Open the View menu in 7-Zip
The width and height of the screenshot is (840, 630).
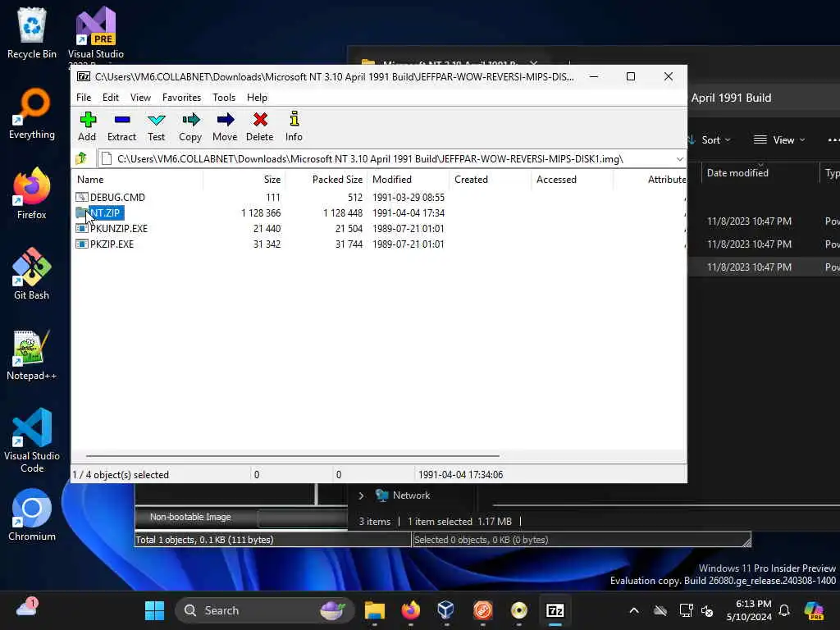pos(140,98)
